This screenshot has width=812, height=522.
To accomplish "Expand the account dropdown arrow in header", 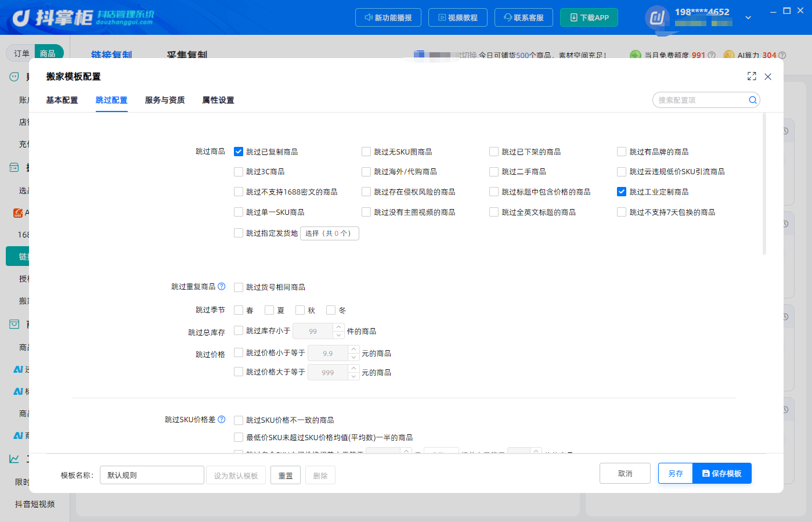I will (748, 17).
